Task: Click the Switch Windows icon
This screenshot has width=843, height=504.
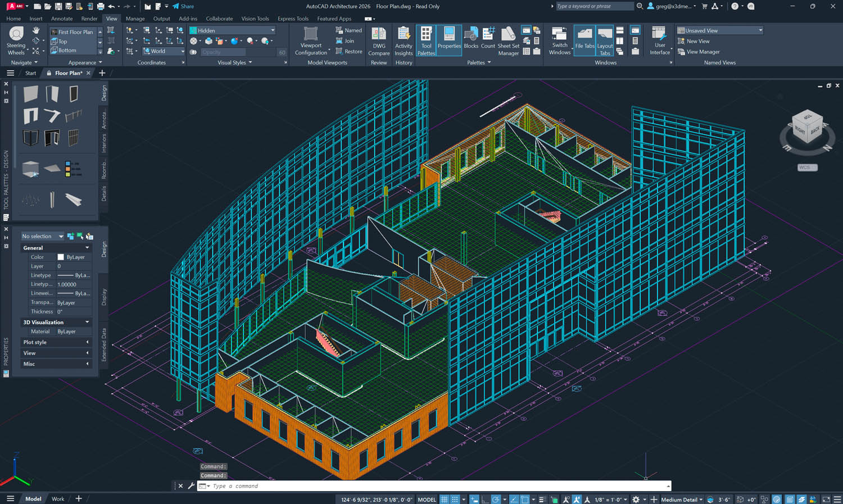Action: point(559,40)
